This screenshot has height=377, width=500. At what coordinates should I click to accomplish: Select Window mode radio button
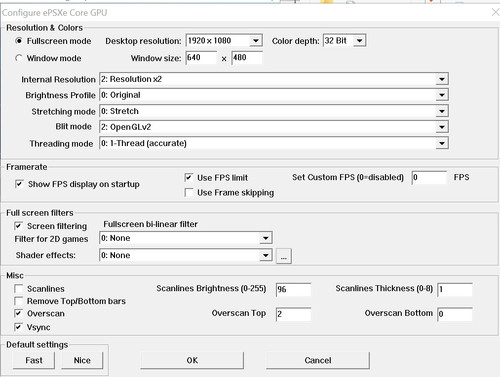tap(19, 58)
